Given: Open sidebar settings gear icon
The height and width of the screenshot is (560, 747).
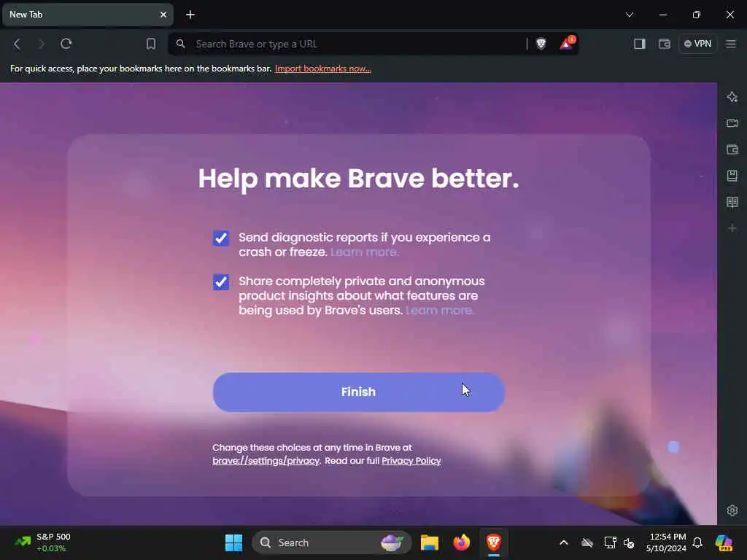Looking at the screenshot, I should [x=732, y=510].
